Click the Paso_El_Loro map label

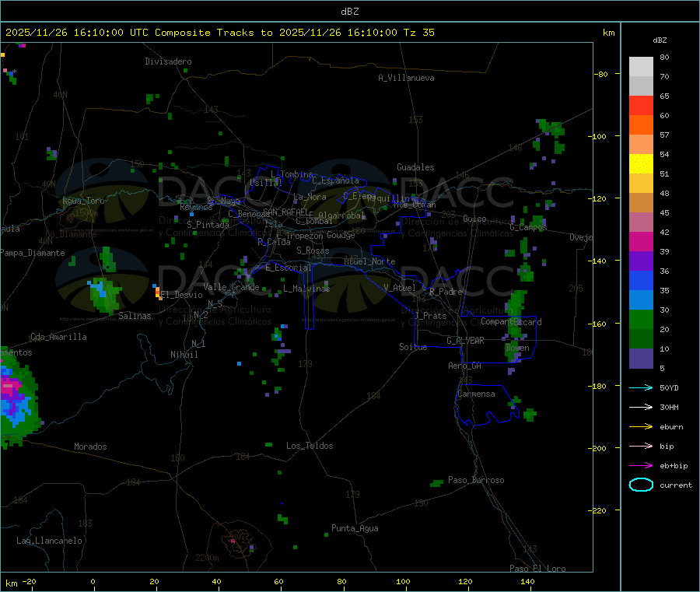(538, 569)
